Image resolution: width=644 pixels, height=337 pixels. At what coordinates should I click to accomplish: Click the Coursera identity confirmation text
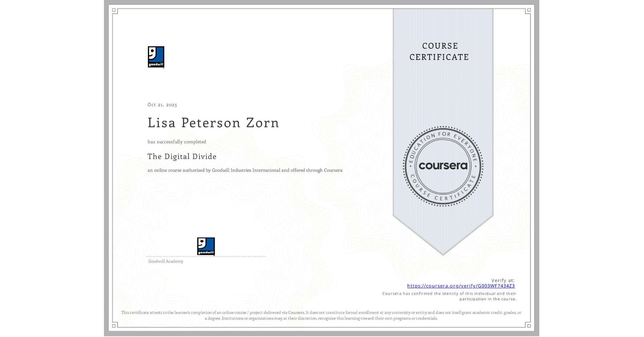(x=449, y=296)
